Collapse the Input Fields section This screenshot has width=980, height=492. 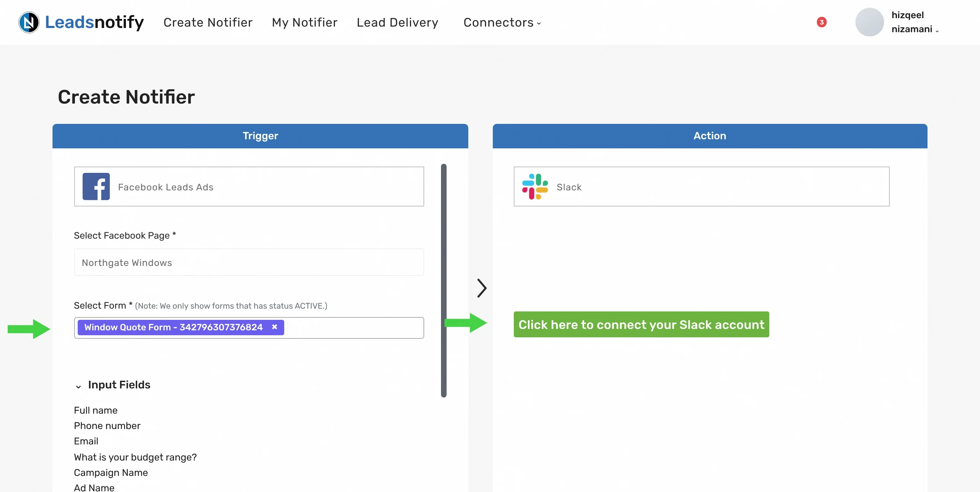(78, 386)
